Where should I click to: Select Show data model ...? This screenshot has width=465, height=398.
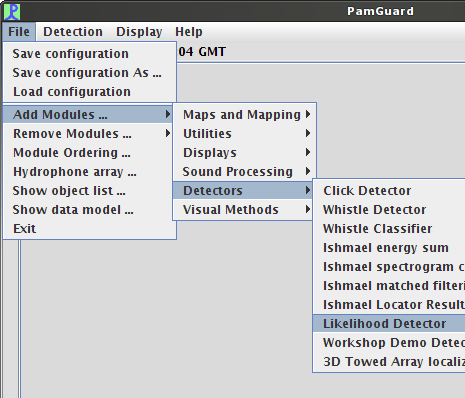[x=89, y=210]
